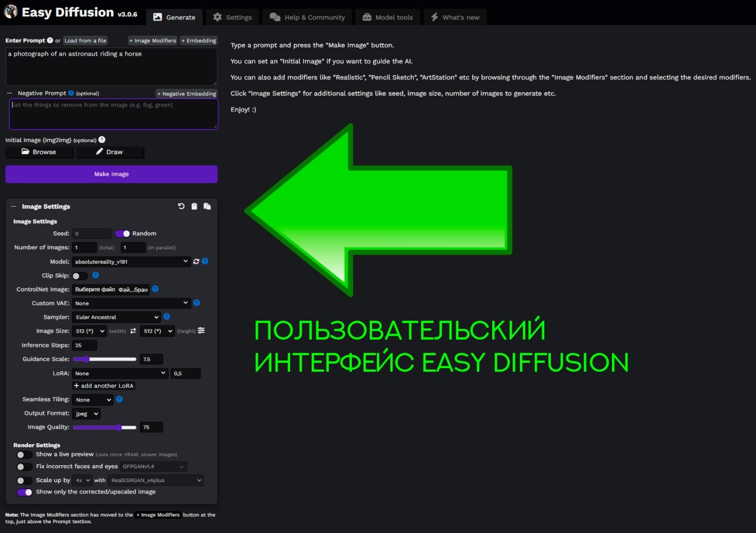Open the Output Format dropdown

[86, 414]
